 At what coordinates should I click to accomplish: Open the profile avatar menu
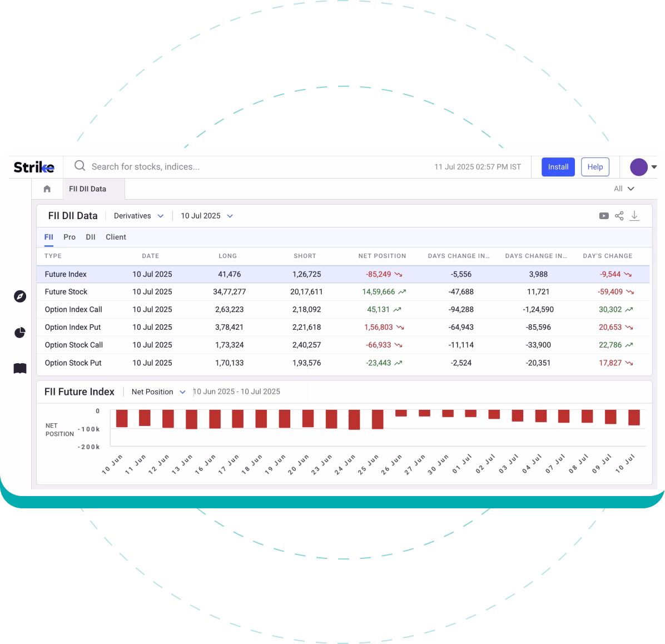pyautogui.click(x=638, y=166)
